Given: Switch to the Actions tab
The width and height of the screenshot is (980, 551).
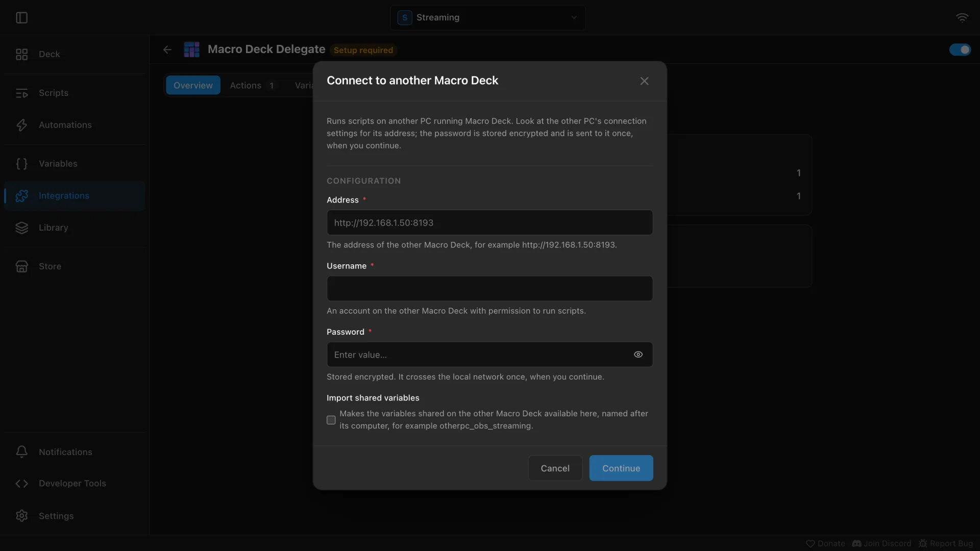Looking at the screenshot, I should (x=252, y=85).
